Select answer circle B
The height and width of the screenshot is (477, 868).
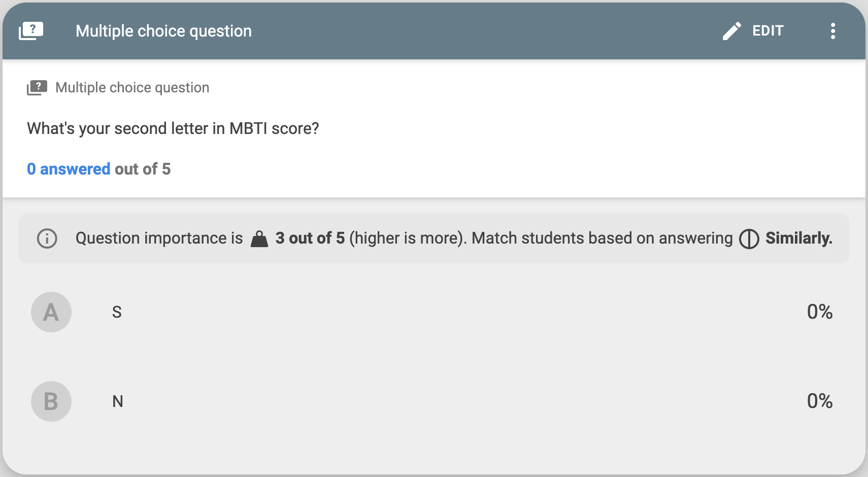[51, 401]
